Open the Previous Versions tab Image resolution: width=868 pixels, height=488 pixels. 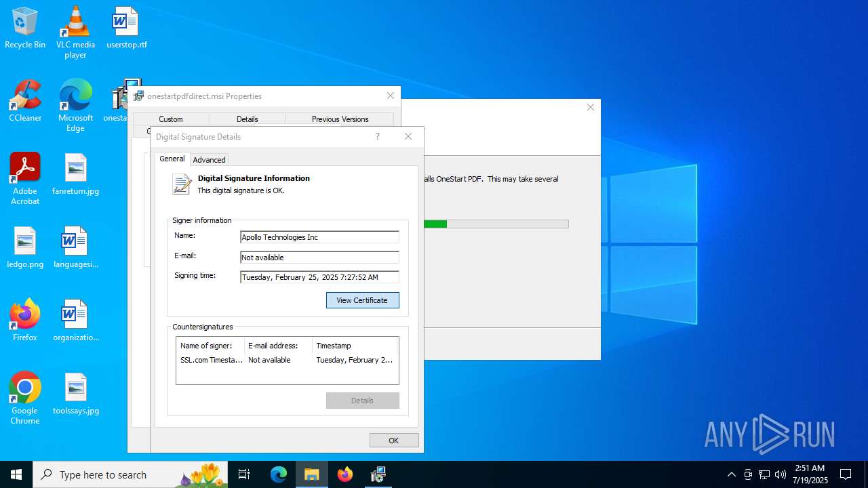point(340,119)
